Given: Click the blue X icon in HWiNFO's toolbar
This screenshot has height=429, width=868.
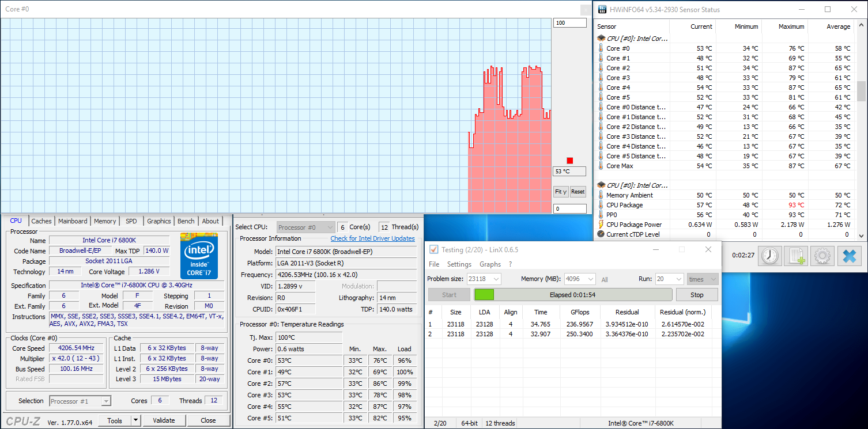Looking at the screenshot, I should (x=850, y=256).
